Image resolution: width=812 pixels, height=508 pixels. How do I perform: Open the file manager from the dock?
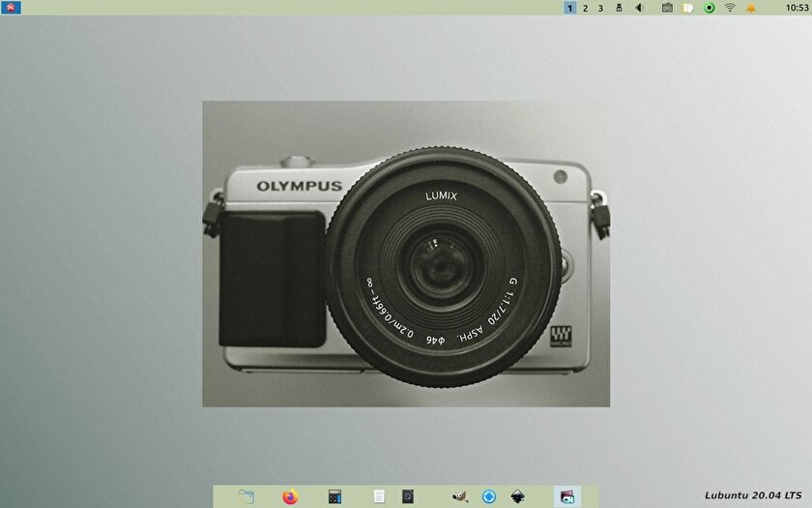[x=246, y=496]
